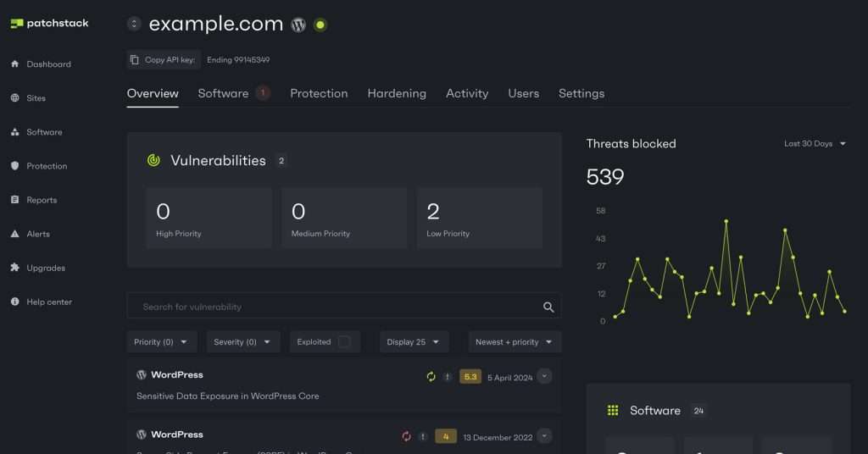The height and width of the screenshot is (454, 868).
Task: Click the Medium Priority count card
Action: (x=344, y=218)
